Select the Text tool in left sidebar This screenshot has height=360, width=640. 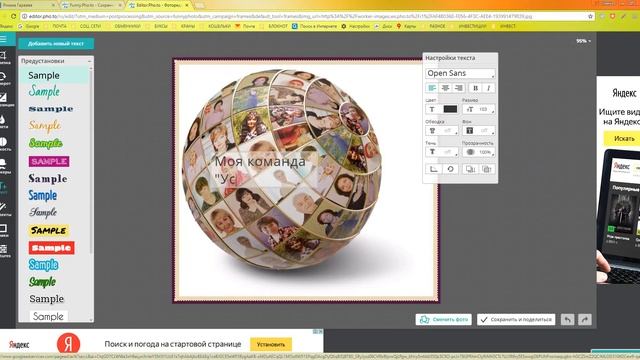(4, 187)
